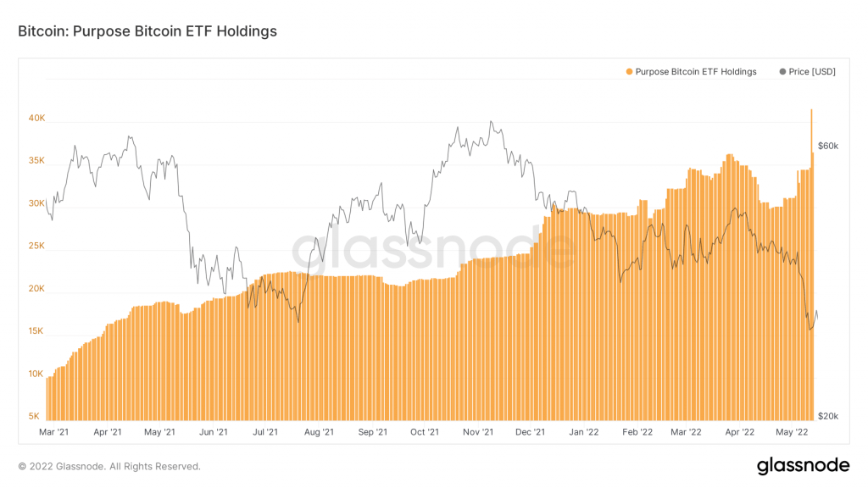Screen dimensions: 868x488
Task: Select the Aug '21 date label
Action: (318, 432)
